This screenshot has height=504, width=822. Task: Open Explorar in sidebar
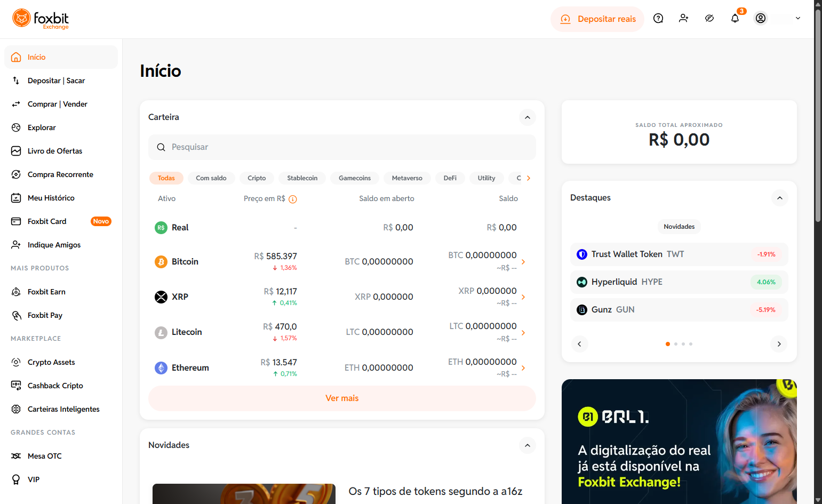pos(61,127)
